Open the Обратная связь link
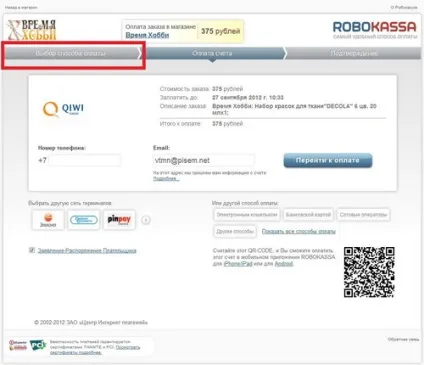This screenshot has height=365, width=424. tap(403, 339)
